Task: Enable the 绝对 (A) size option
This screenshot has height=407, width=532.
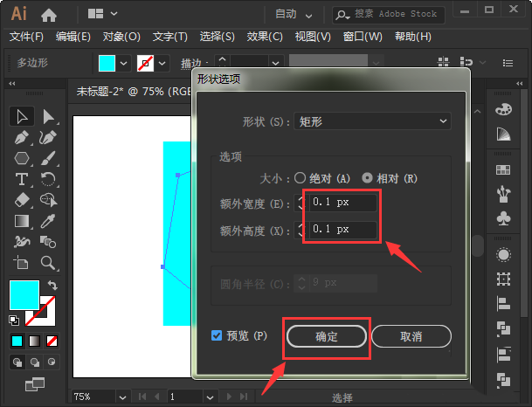Action: [301, 178]
